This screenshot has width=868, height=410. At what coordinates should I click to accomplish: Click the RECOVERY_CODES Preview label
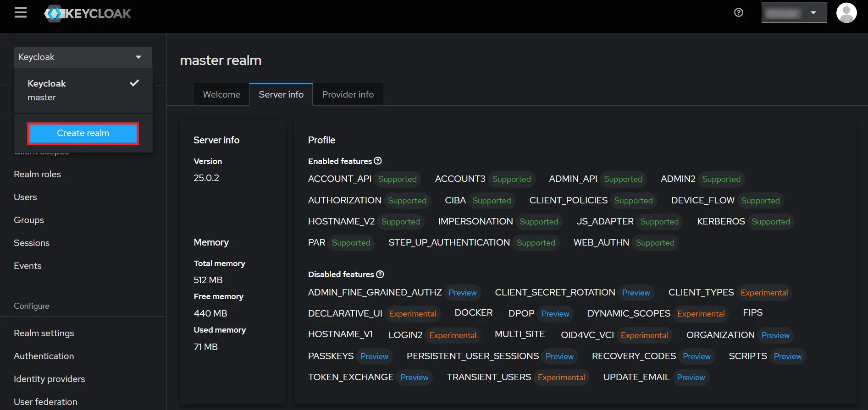point(697,356)
